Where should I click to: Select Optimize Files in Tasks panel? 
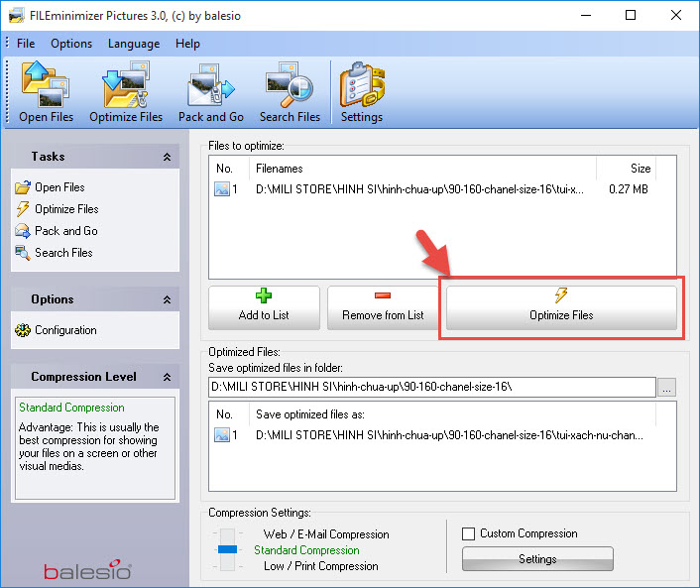tap(58, 209)
